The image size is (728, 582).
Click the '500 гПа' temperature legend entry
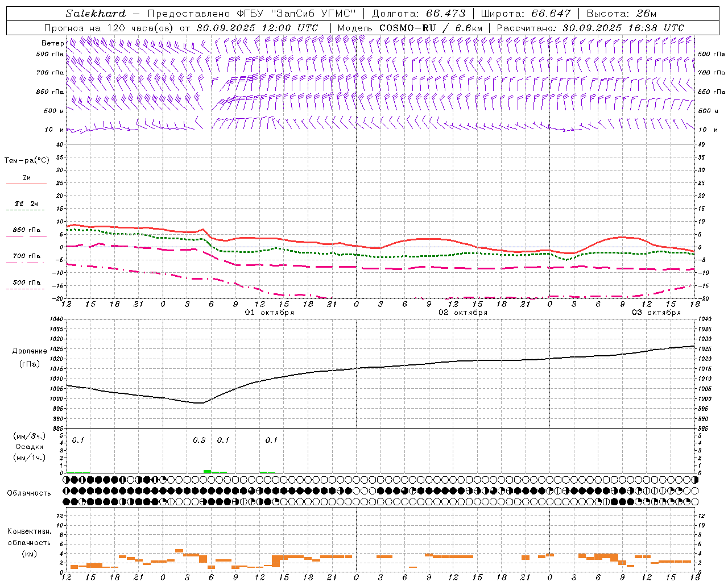pos(27,282)
